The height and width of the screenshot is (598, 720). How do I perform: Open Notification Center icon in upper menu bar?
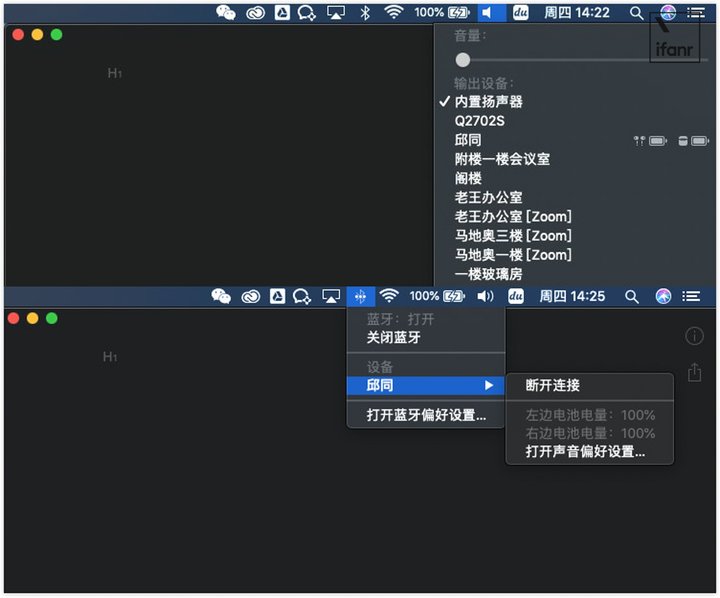(x=696, y=13)
